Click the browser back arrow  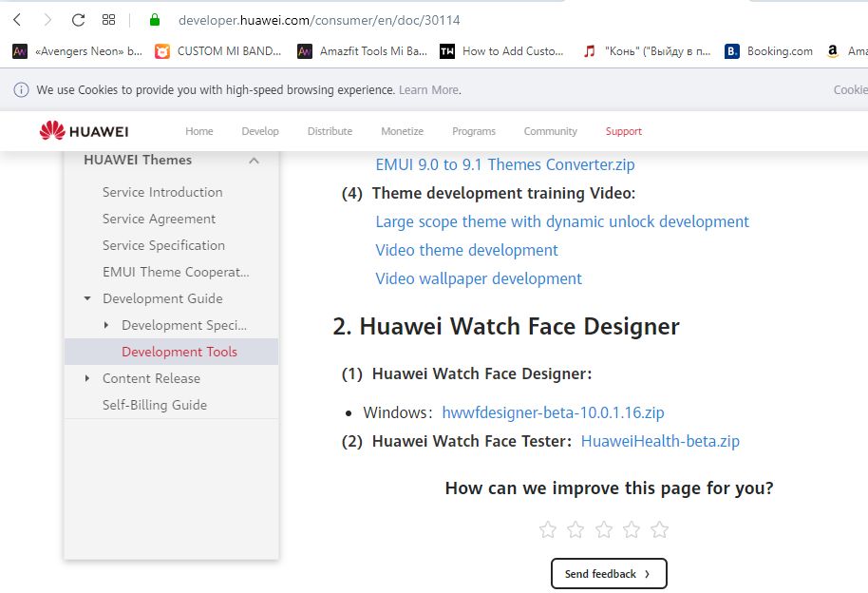(x=17, y=20)
